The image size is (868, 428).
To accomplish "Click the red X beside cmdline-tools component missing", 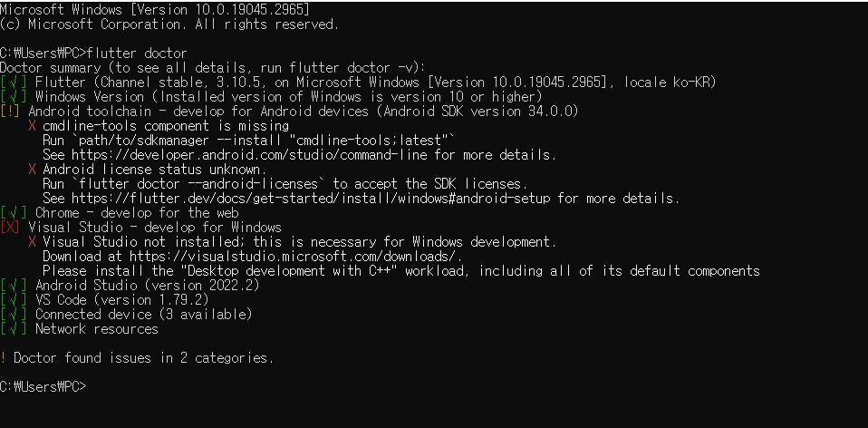I will pyautogui.click(x=32, y=126).
